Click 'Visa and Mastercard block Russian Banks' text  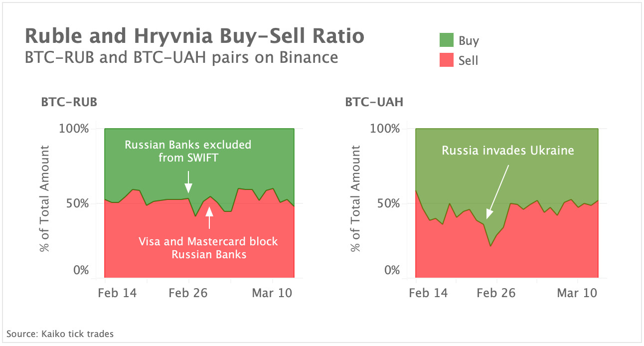(x=208, y=248)
